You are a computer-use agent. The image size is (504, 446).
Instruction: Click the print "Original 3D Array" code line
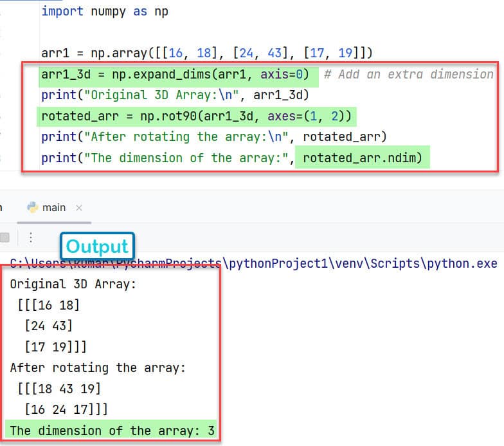tap(175, 95)
